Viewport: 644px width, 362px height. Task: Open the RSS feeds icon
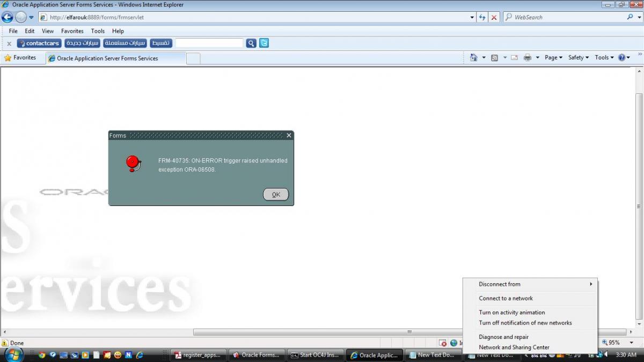(x=494, y=57)
